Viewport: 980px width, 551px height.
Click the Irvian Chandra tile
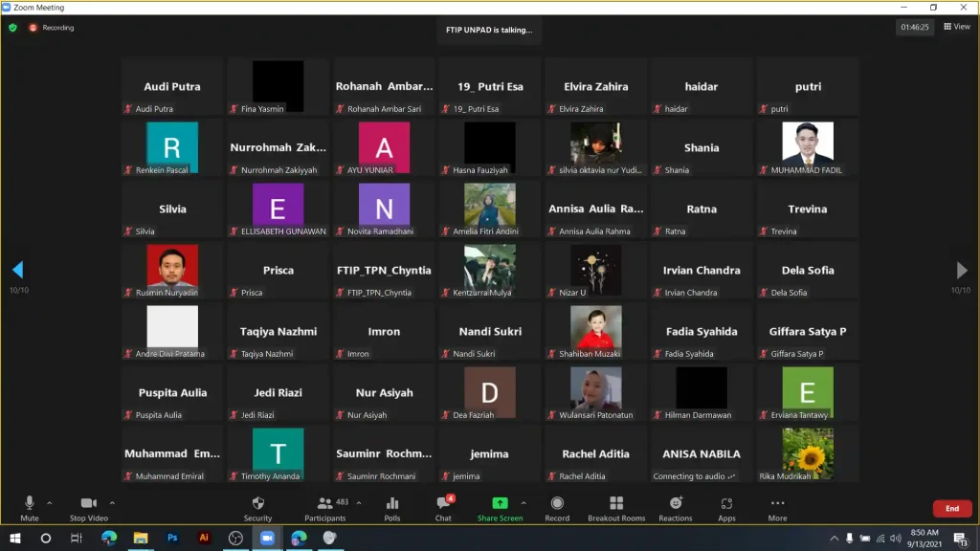[x=702, y=271]
